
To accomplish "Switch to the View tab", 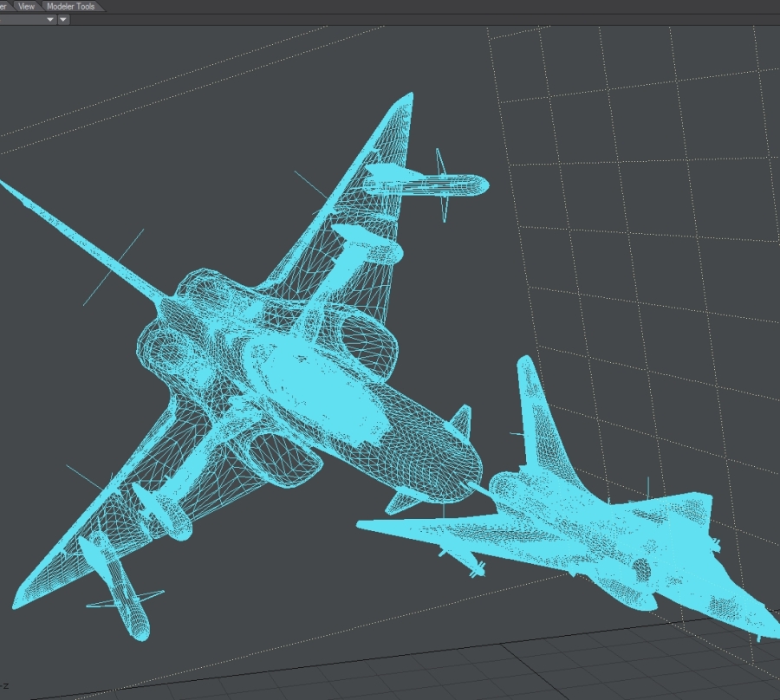I will (x=27, y=6).
